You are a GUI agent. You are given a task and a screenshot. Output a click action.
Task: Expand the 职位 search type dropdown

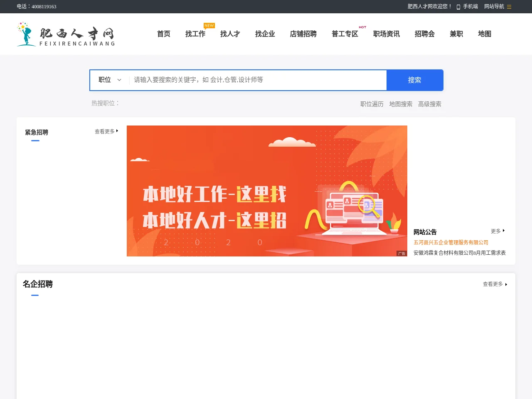110,80
